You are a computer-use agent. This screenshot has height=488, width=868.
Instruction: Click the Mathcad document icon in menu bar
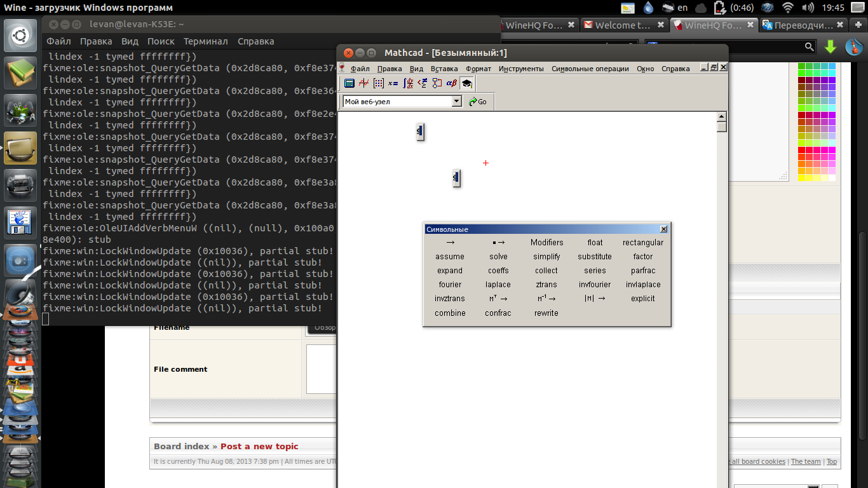[342, 68]
